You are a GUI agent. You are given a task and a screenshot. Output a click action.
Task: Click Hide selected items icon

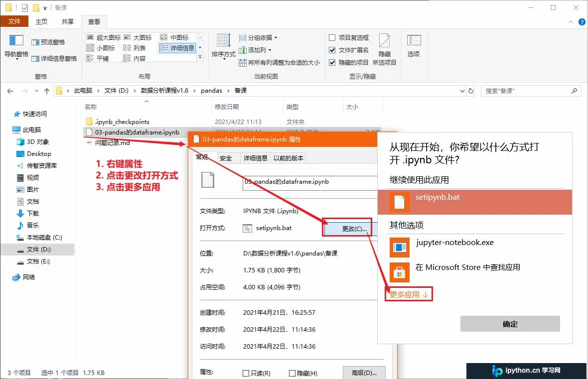coord(384,49)
